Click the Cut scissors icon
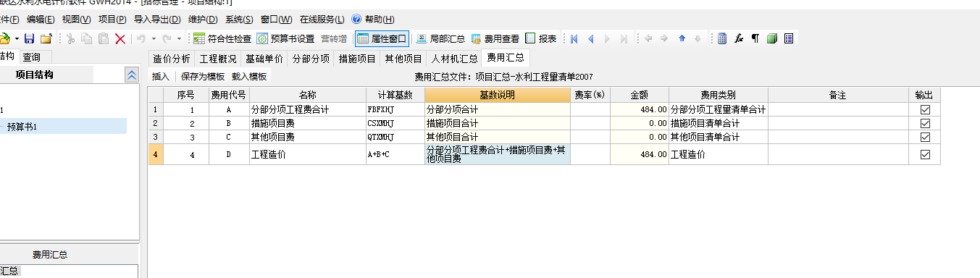Viewport: 980px width, 278px height. coord(71,38)
